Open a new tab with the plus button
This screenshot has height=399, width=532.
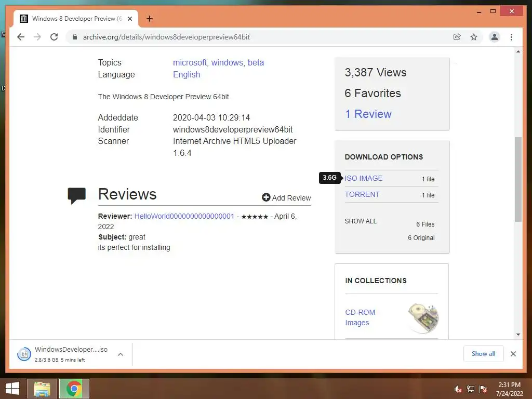pyautogui.click(x=149, y=19)
